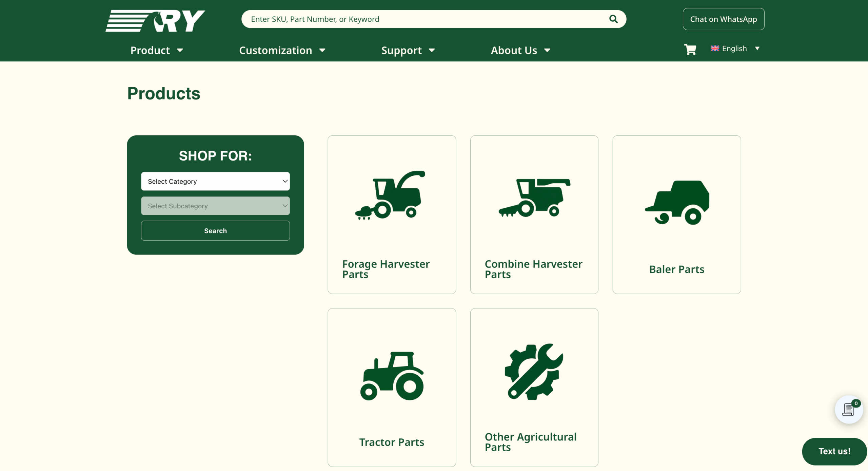Open the floating quote list icon

[848, 410]
